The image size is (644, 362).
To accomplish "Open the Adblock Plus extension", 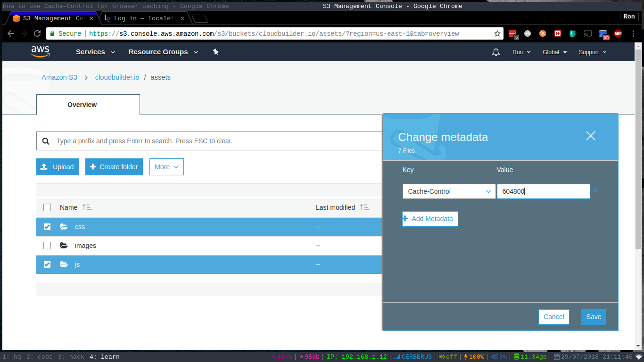I will point(618,33).
